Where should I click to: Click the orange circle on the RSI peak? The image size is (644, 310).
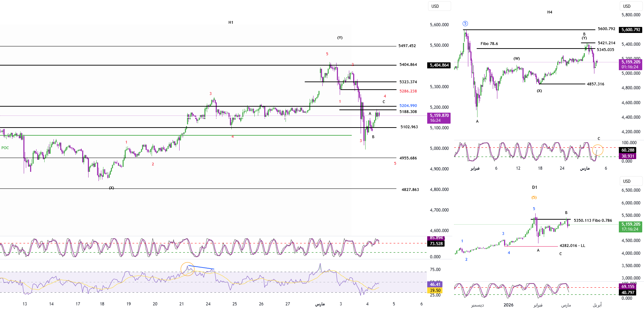187,269
